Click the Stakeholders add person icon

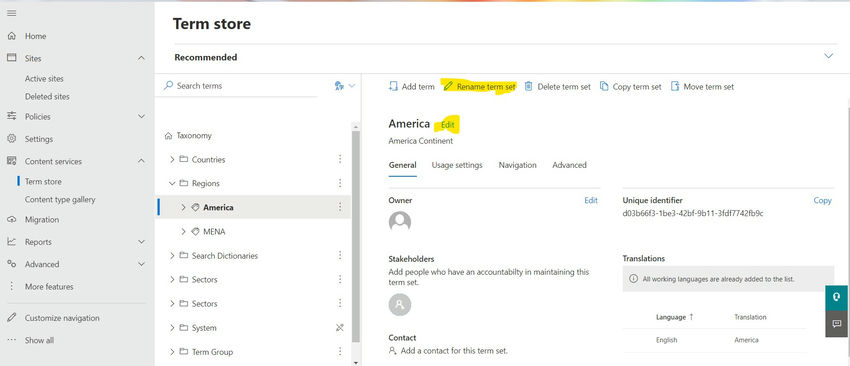coord(400,305)
